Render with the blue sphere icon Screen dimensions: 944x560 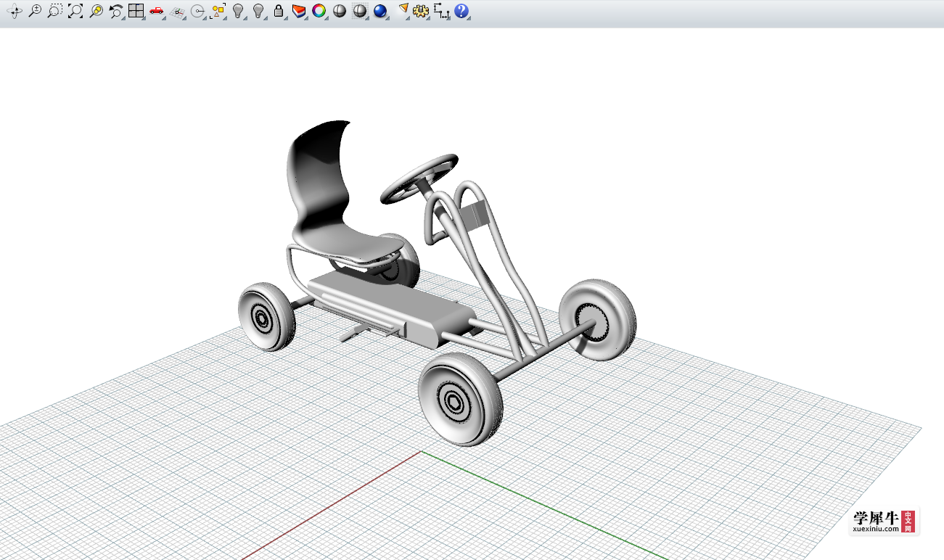click(x=379, y=11)
